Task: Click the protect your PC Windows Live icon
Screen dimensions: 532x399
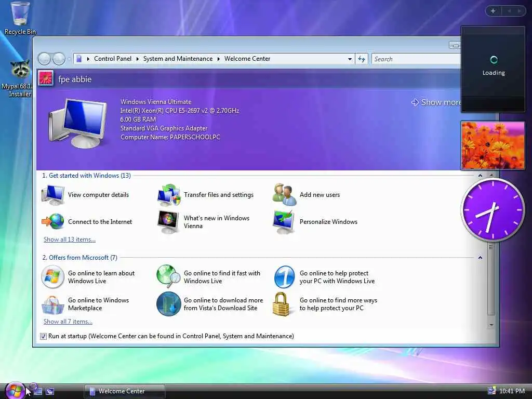Action: click(x=284, y=277)
